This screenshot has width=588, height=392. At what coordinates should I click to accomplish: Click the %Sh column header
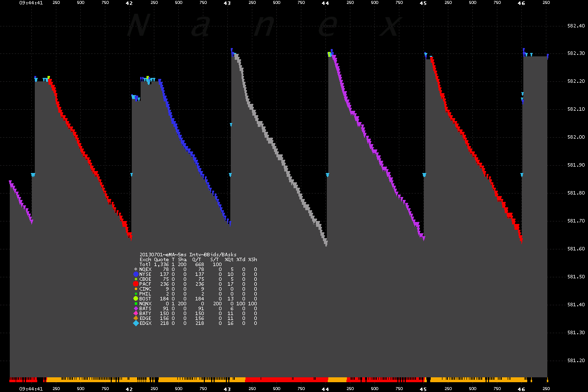[x=252, y=259]
